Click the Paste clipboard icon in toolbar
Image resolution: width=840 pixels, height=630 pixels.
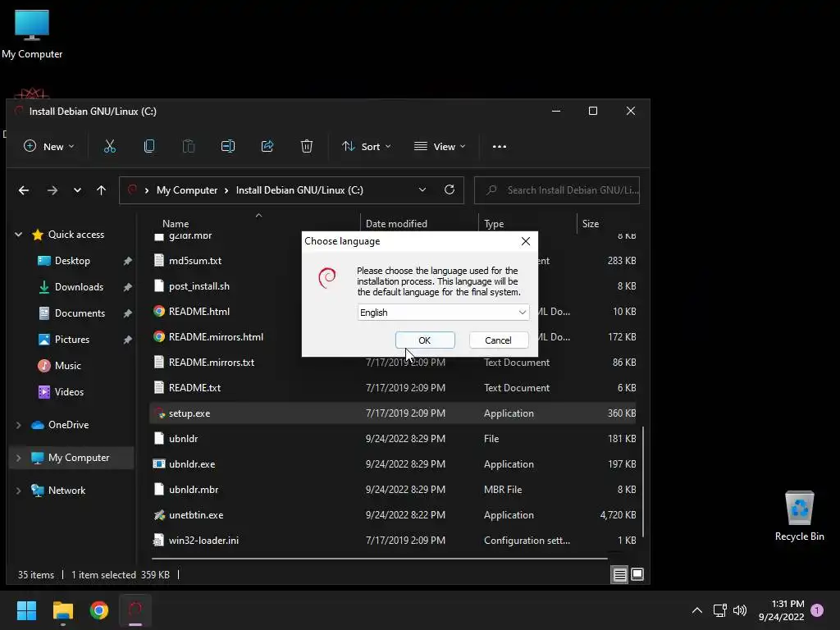click(189, 146)
